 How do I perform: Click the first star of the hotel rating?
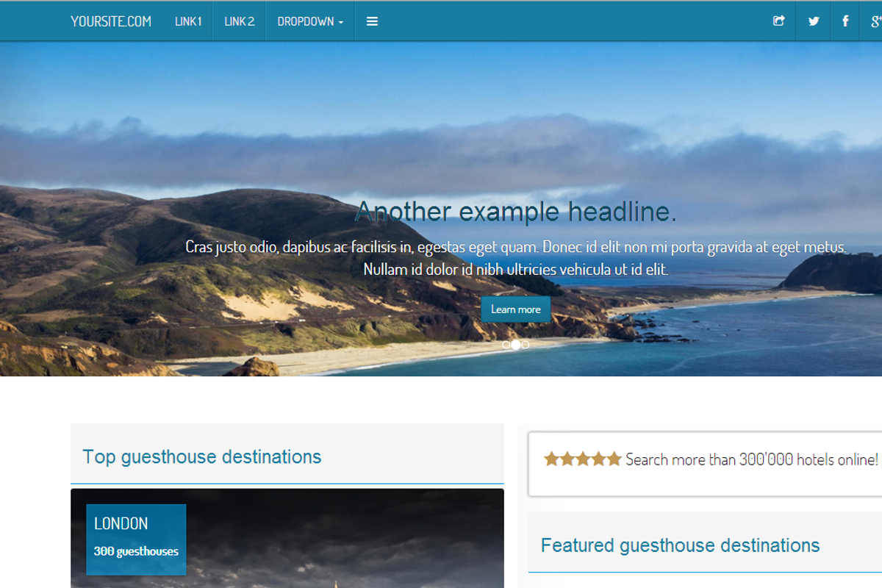550,458
